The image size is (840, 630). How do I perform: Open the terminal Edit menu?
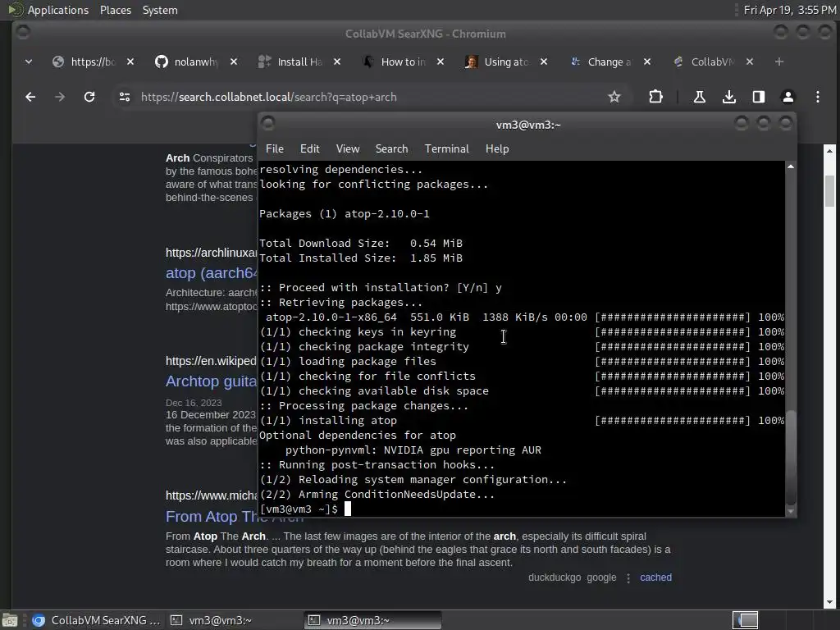pos(309,149)
